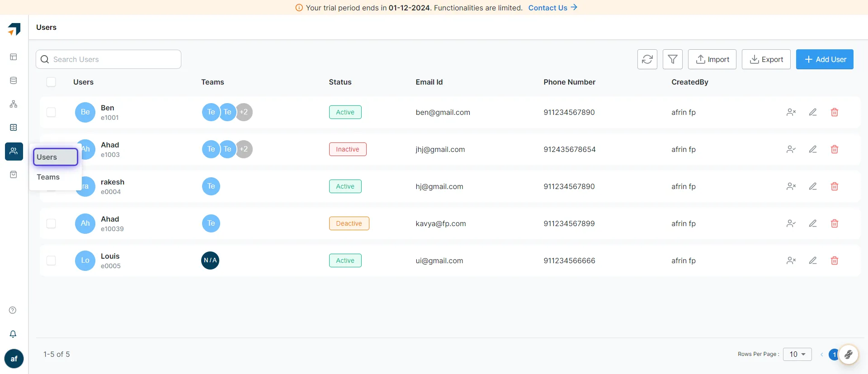This screenshot has height=374, width=868.
Task: Click the Add User button
Action: coord(825,59)
